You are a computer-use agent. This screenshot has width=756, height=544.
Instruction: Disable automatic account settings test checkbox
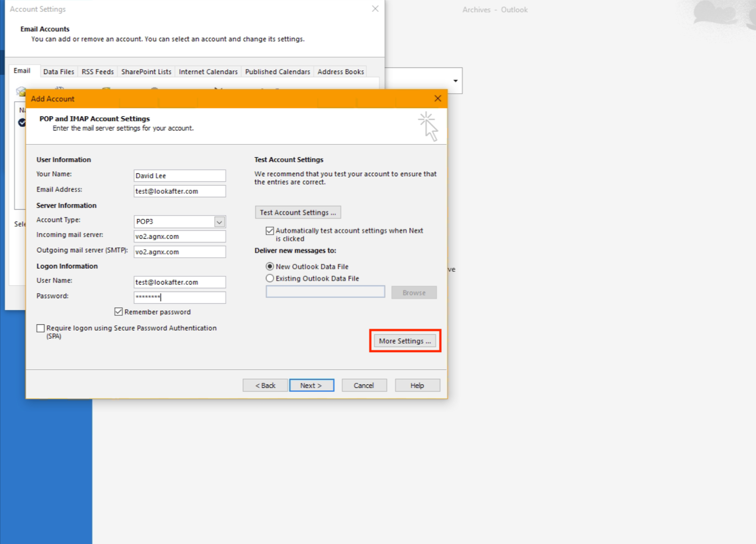[x=270, y=231]
